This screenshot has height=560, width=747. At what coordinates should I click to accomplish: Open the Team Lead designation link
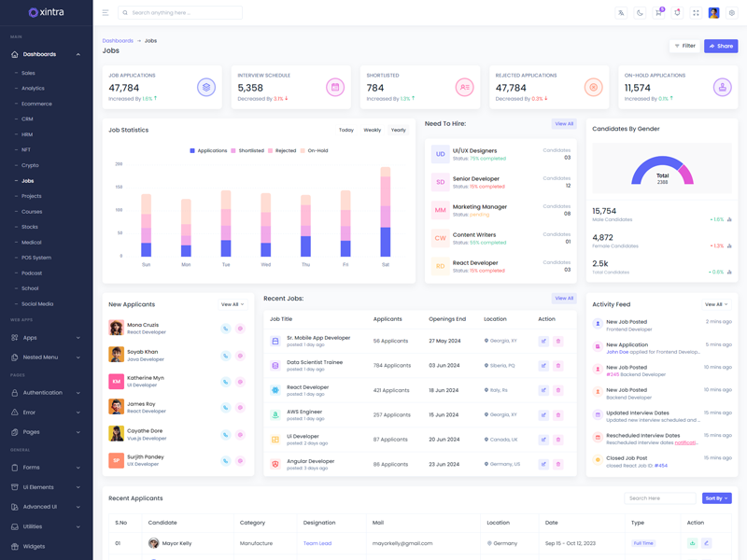tap(317, 543)
